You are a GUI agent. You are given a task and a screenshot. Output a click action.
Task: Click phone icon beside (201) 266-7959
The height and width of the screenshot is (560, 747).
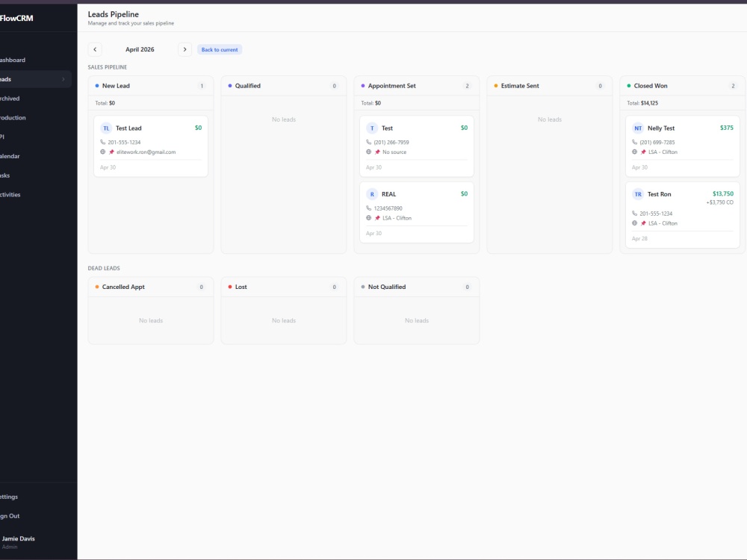(x=368, y=142)
